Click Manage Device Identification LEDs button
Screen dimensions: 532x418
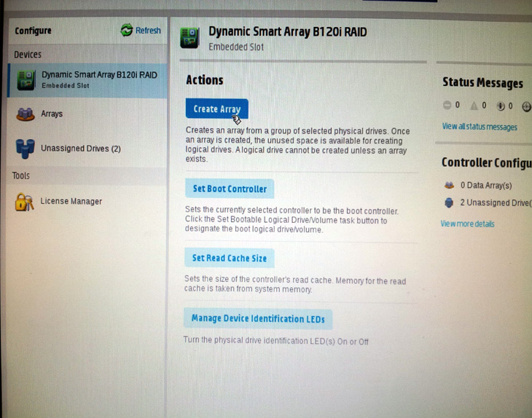[x=258, y=319]
